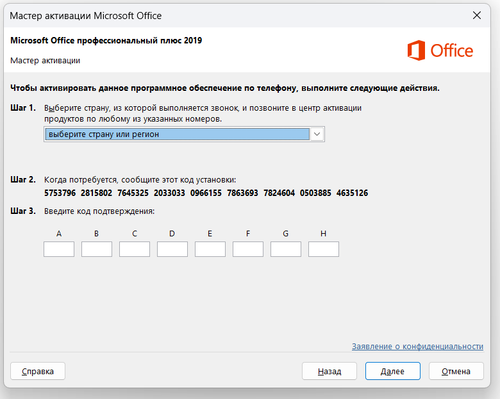
Task: Click the Office logo
Action: (440, 50)
